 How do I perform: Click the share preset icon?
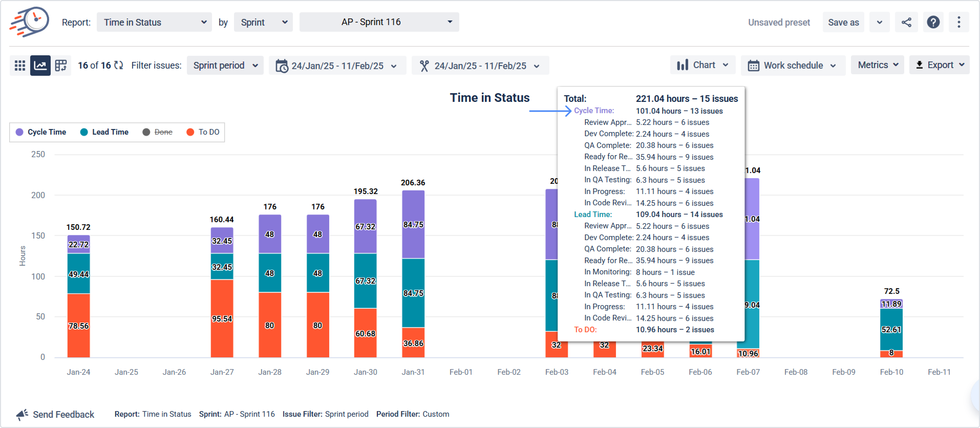906,22
